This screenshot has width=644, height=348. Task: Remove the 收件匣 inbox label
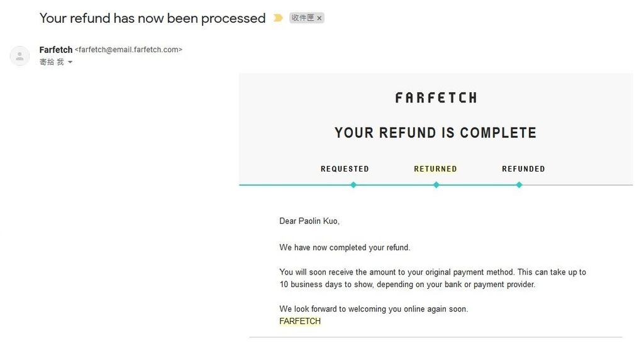pos(319,18)
